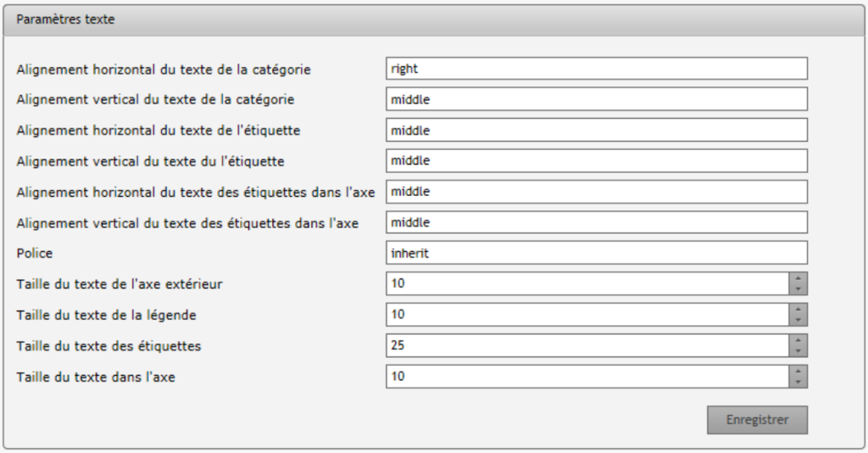Click the étiquettes text size field showing 25
The width and height of the screenshot is (868, 453).
pos(587,345)
